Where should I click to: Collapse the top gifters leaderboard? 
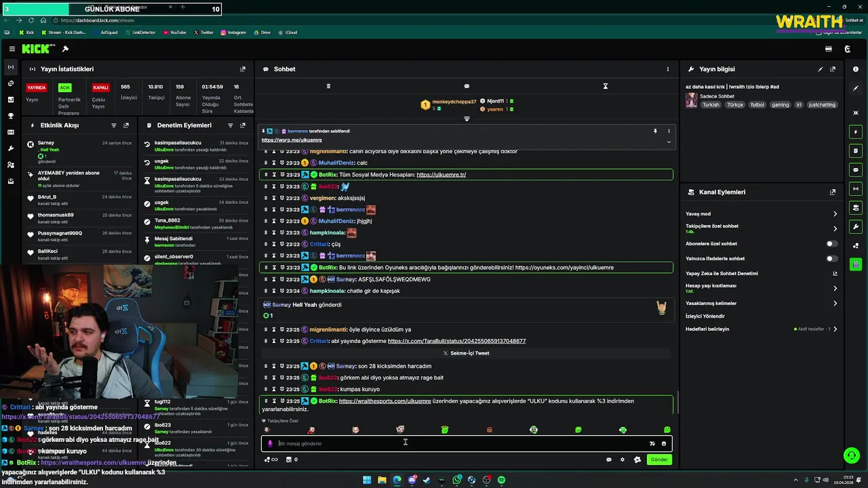point(467,119)
